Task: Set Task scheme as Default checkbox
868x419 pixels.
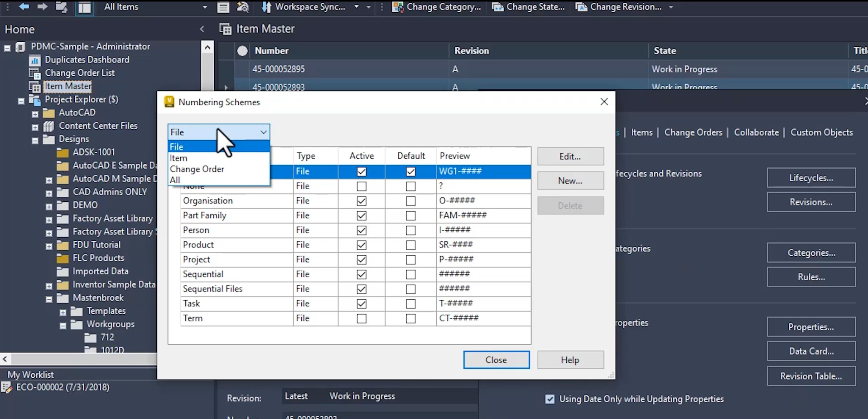Action: (x=410, y=304)
